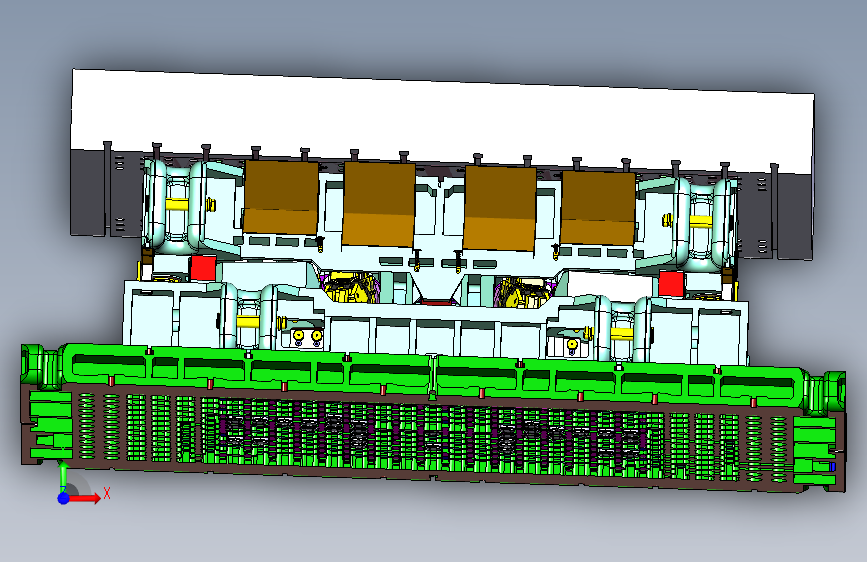The image size is (867, 562).
Task: Click the blue origin sphere of the coordinate triad
Action: [x=64, y=498]
